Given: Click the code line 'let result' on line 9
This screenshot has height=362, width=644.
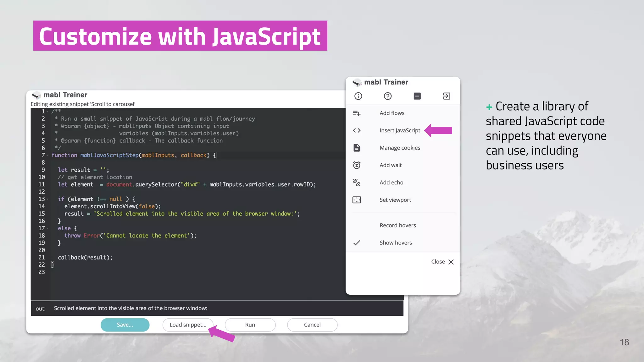Looking at the screenshot, I should pos(83,170).
